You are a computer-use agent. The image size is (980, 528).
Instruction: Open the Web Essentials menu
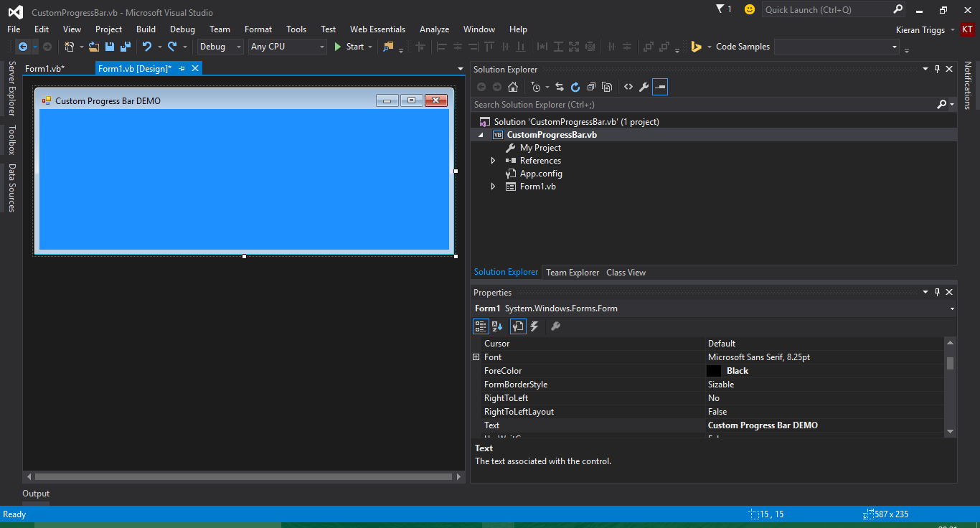377,29
